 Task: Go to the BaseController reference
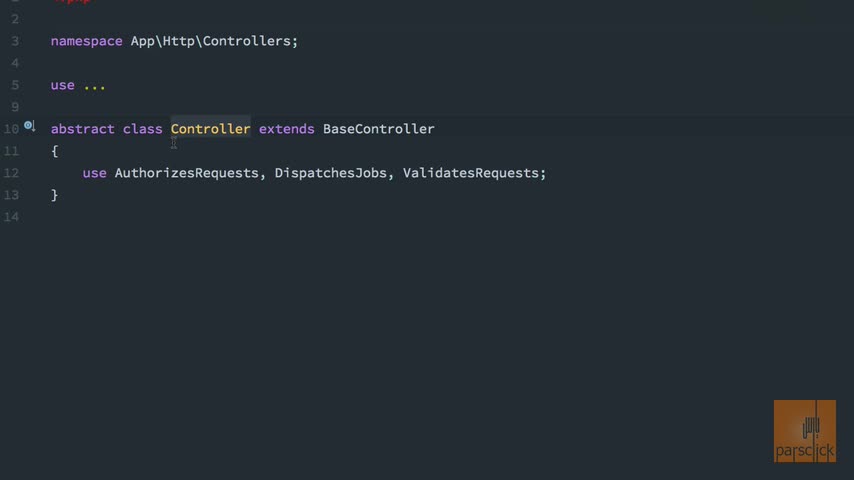[379, 129]
